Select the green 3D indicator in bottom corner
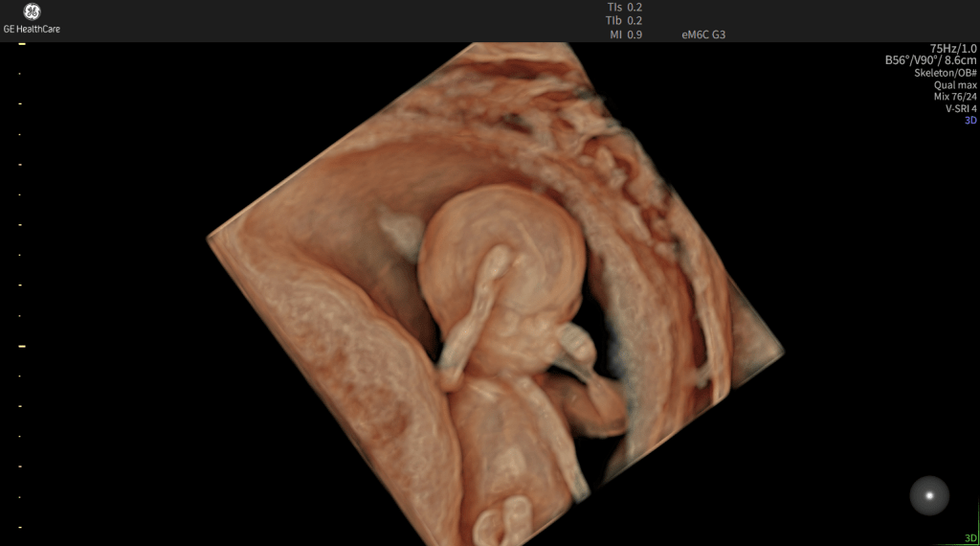980x546 pixels. (969, 538)
